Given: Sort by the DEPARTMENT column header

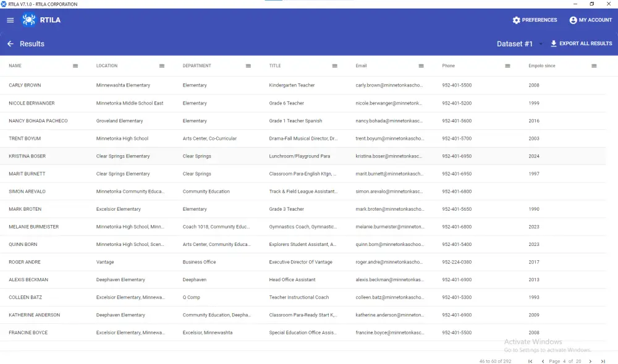Looking at the screenshot, I should click(x=197, y=66).
